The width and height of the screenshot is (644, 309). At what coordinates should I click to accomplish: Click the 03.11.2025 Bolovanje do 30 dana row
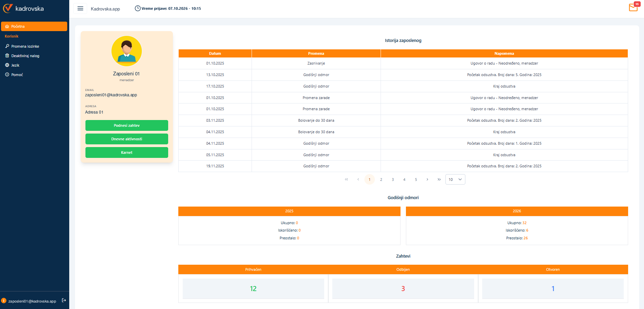click(x=403, y=120)
